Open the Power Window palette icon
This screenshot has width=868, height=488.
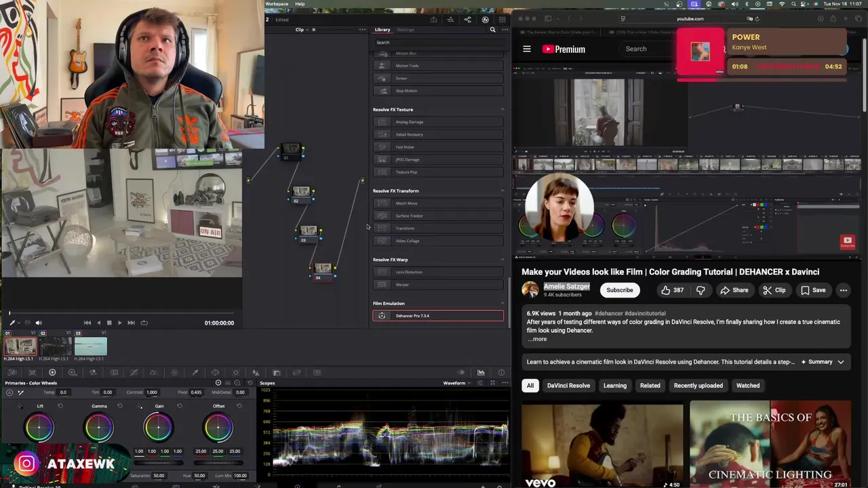tap(216, 372)
